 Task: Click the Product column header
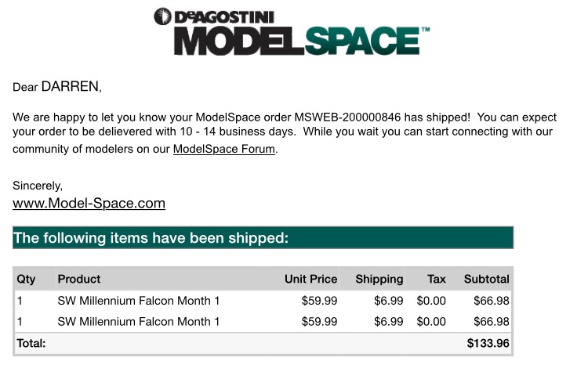(x=79, y=279)
